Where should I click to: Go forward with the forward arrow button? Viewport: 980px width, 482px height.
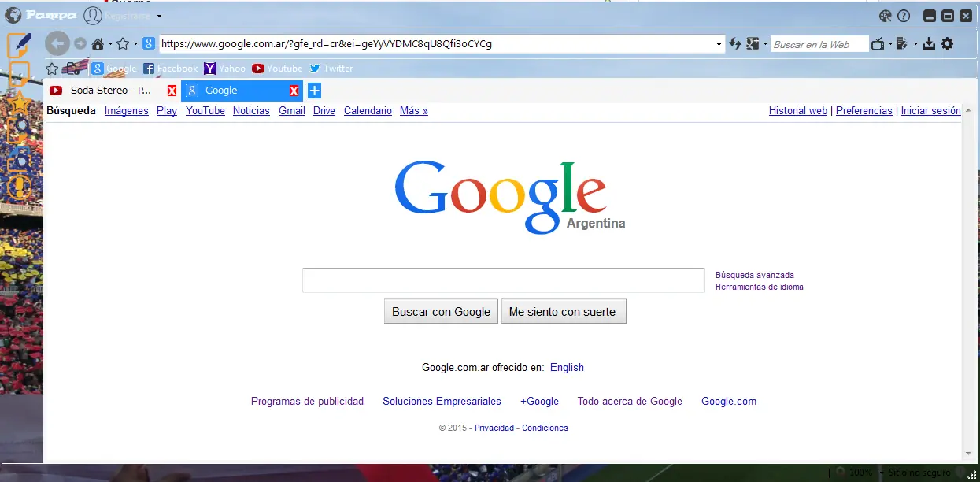click(80, 43)
